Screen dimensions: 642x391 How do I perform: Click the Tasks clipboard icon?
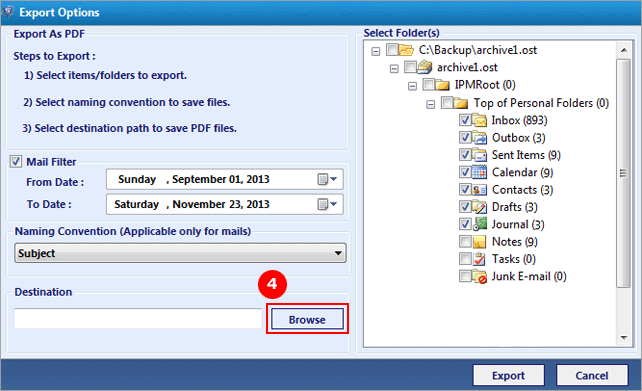click(x=479, y=259)
